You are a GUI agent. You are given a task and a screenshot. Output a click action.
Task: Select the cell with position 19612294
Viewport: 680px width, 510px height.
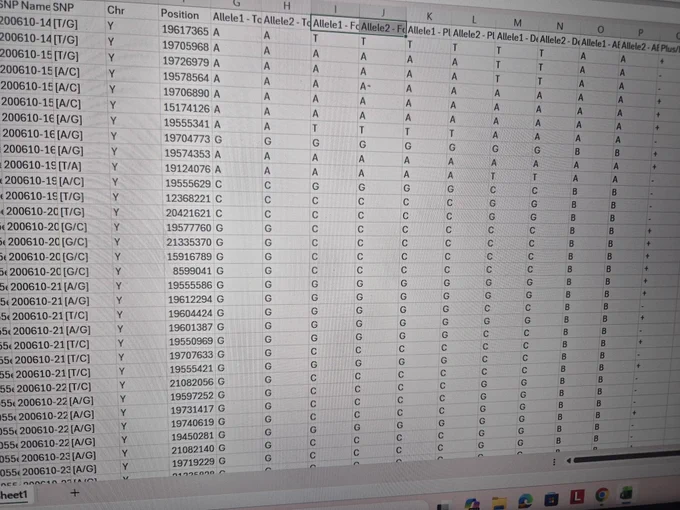coord(190,299)
